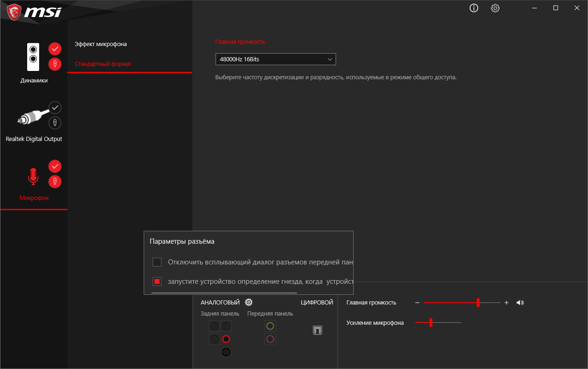Set Realtek Digital Output as default device
This screenshot has width=588, height=369.
55,107
